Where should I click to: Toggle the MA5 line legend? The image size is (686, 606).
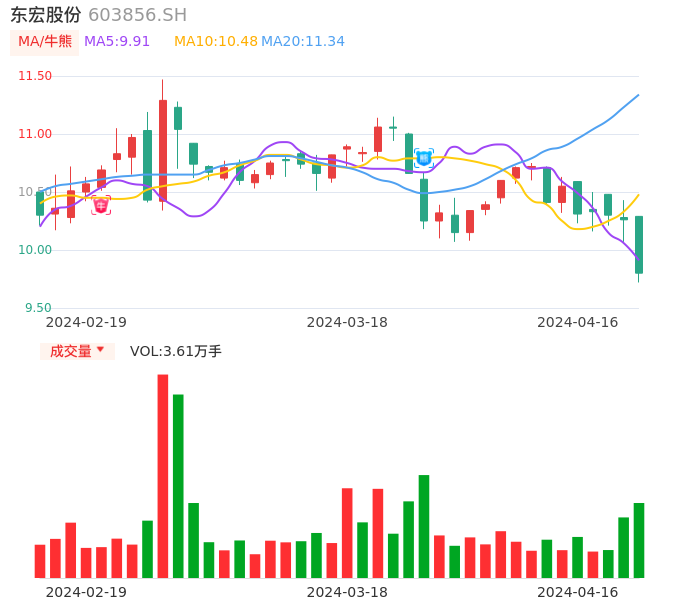117,42
